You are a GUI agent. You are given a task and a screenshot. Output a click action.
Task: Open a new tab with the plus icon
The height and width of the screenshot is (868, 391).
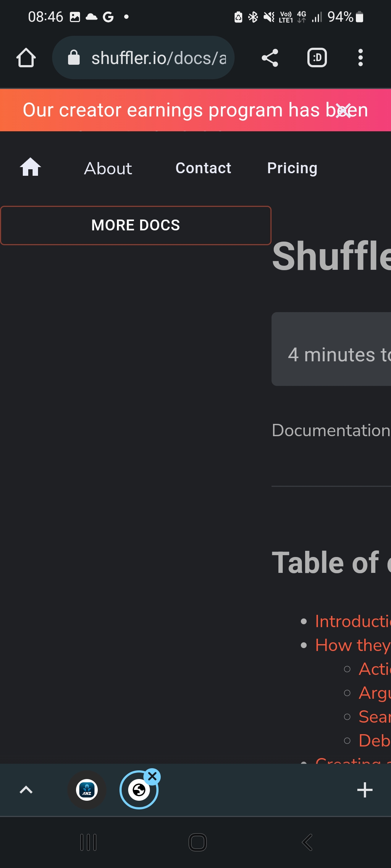365,790
